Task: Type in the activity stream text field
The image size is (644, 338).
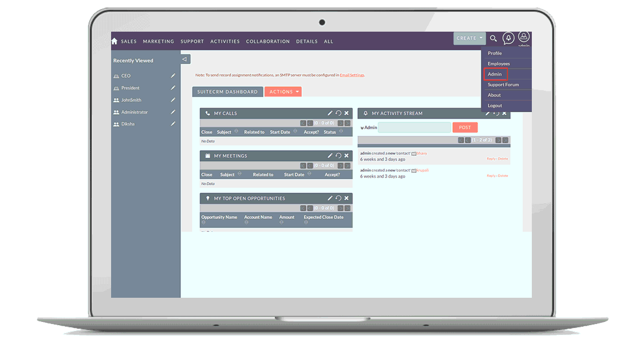Action: pyautogui.click(x=414, y=127)
